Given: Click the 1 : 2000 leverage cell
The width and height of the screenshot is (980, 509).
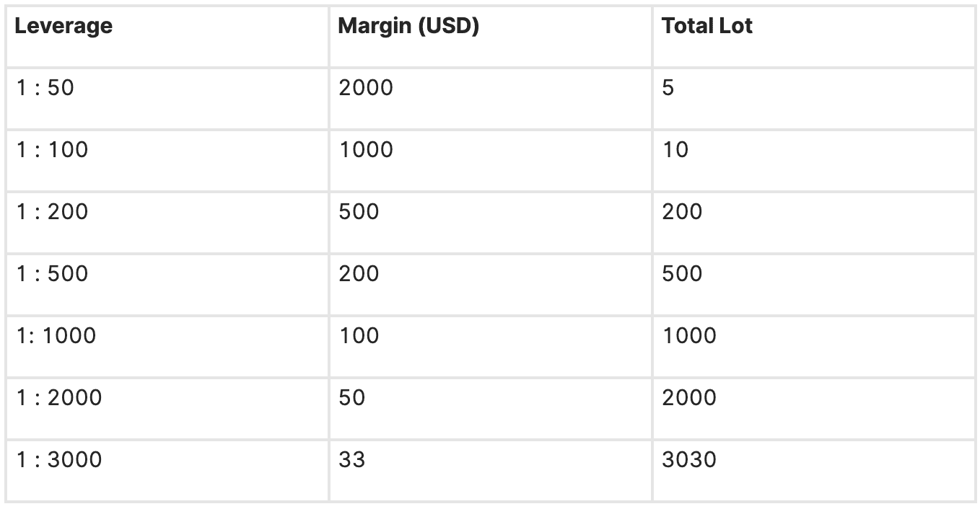Looking at the screenshot, I should (167, 409).
